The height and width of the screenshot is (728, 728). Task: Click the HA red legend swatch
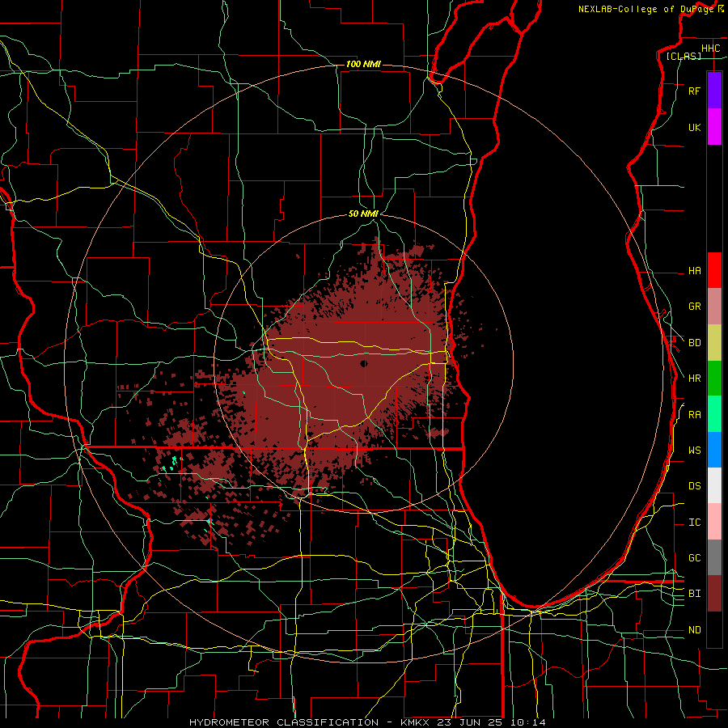point(714,270)
